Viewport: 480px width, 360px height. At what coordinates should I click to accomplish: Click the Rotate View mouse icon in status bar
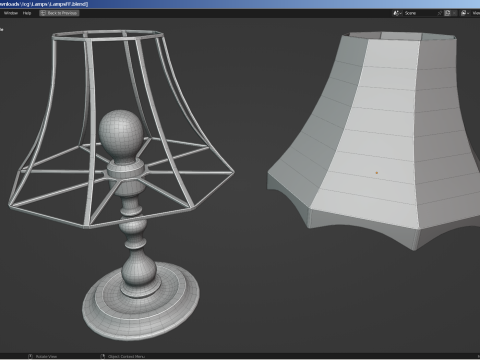[30, 357]
